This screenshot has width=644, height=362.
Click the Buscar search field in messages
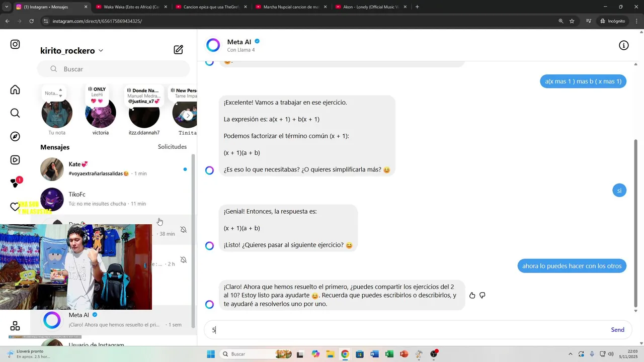[x=114, y=69]
